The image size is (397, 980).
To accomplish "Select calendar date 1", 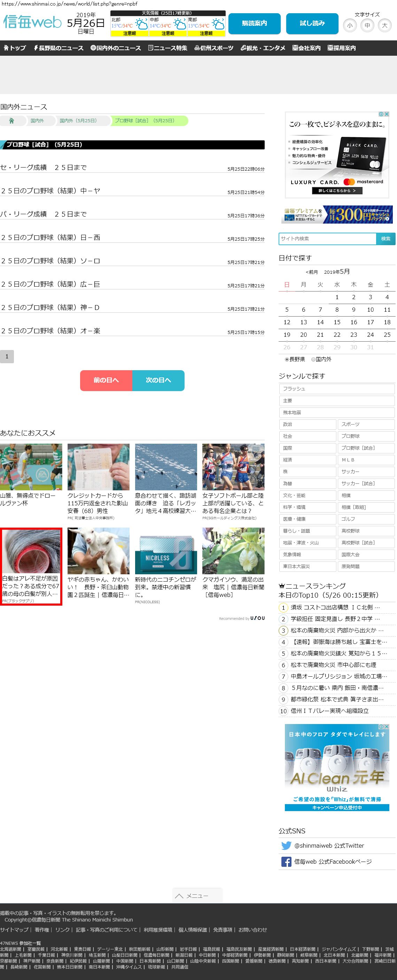I will tap(337, 297).
